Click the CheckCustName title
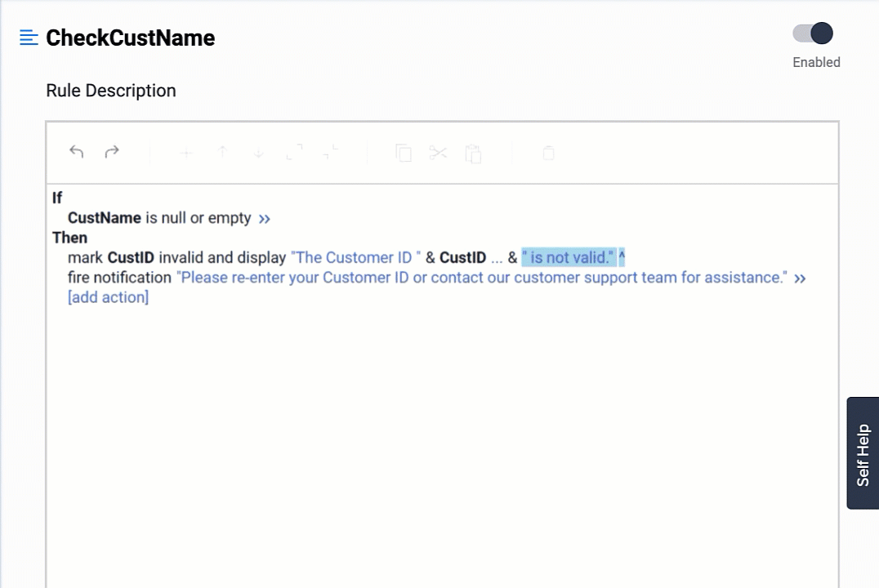The image size is (879, 588). (130, 38)
